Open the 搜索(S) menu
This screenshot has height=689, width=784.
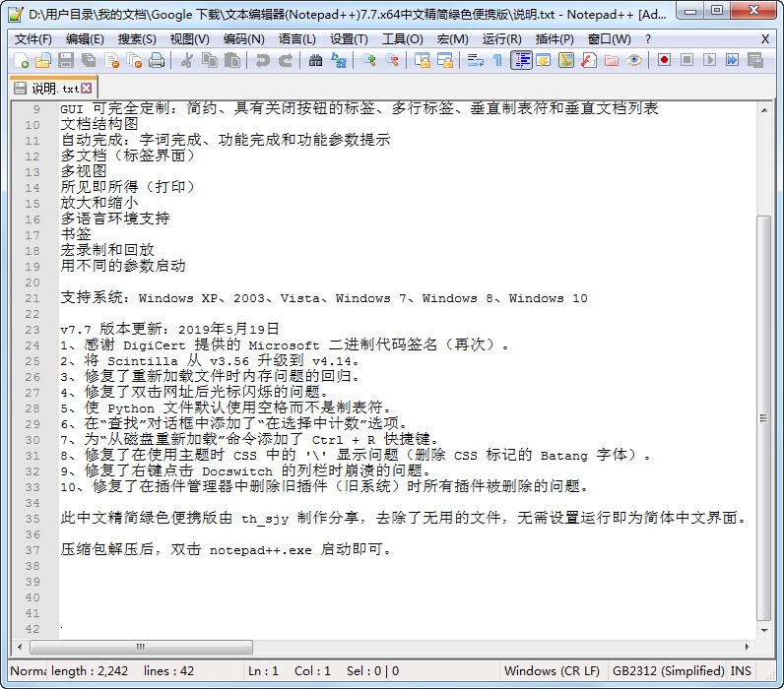137,39
